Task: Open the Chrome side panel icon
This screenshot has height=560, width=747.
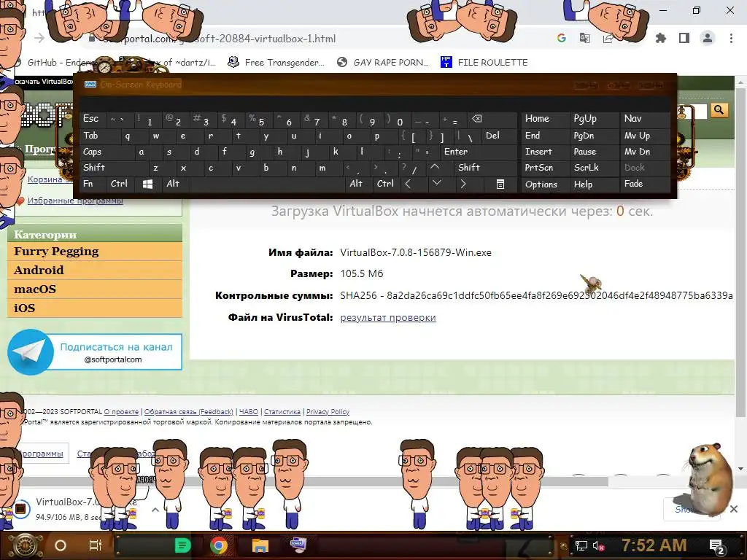Action: tap(684, 38)
